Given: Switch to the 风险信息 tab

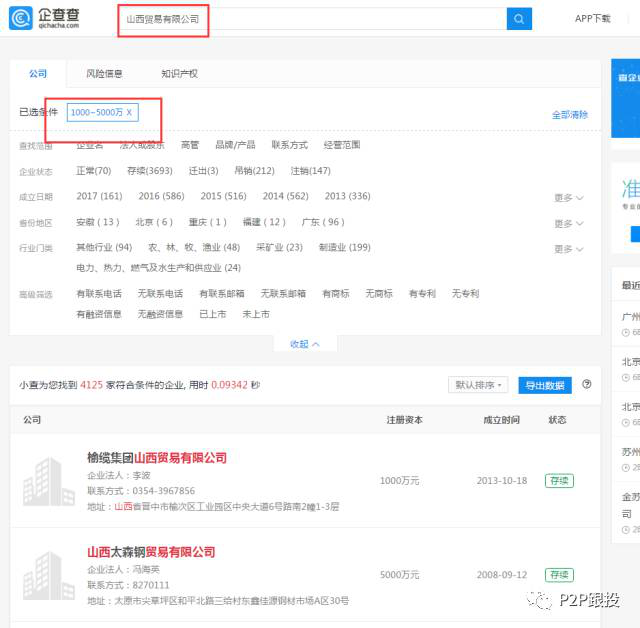Looking at the screenshot, I should [104, 74].
